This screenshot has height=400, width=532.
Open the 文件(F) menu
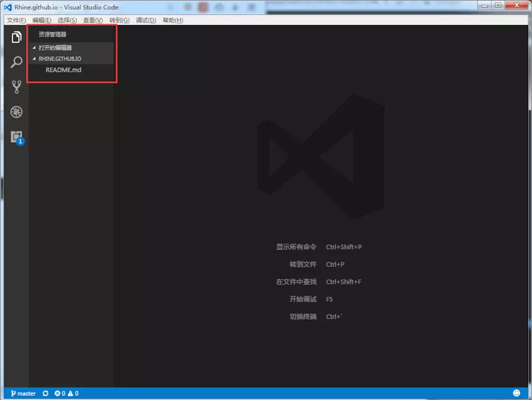coord(16,20)
